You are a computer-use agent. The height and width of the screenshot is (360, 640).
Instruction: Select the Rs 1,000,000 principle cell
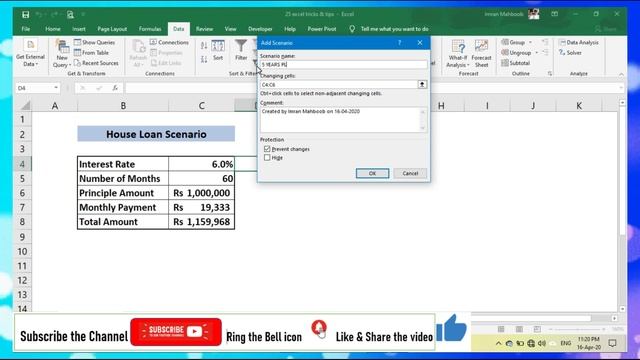[202, 193]
